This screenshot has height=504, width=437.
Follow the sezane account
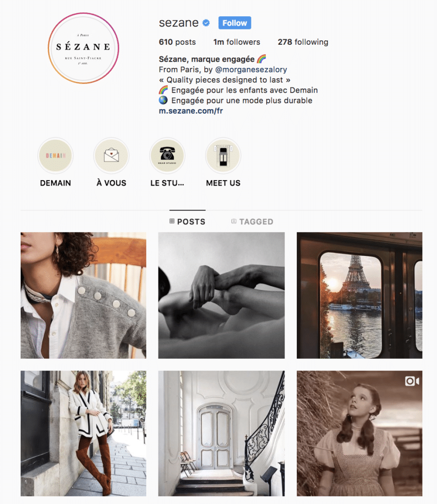click(x=235, y=23)
